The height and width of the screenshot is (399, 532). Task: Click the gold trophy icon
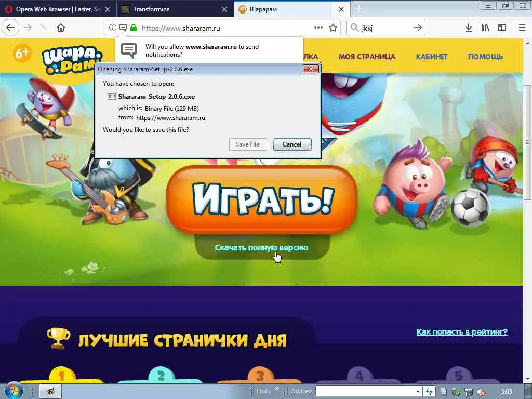point(59,338)
